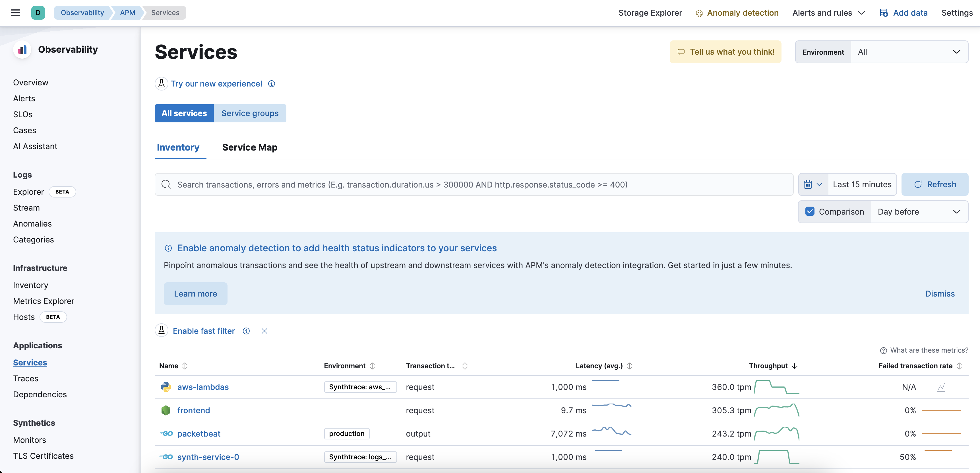Open the Environment All dropdown
Viewport: 980px width, 473px height.
[909, 52]
